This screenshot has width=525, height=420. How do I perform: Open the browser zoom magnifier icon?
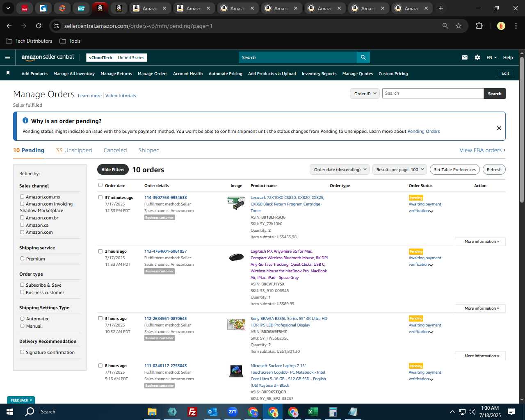[445, 26]
